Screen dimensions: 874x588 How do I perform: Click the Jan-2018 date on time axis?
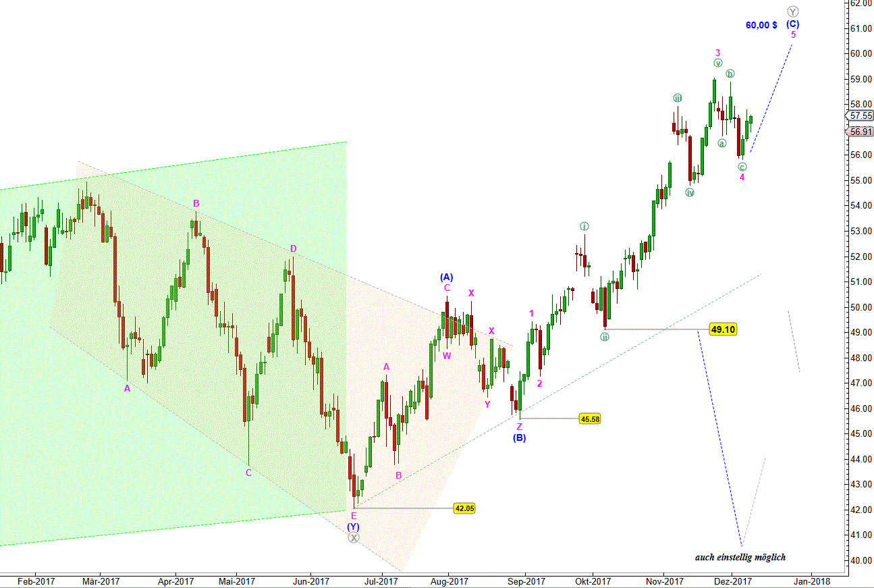(x=811, y=581)
